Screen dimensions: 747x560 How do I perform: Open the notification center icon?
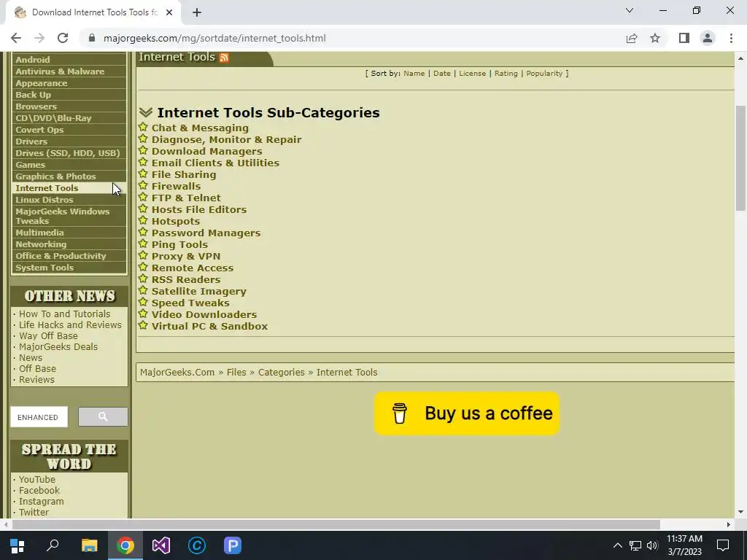[723, 545]
